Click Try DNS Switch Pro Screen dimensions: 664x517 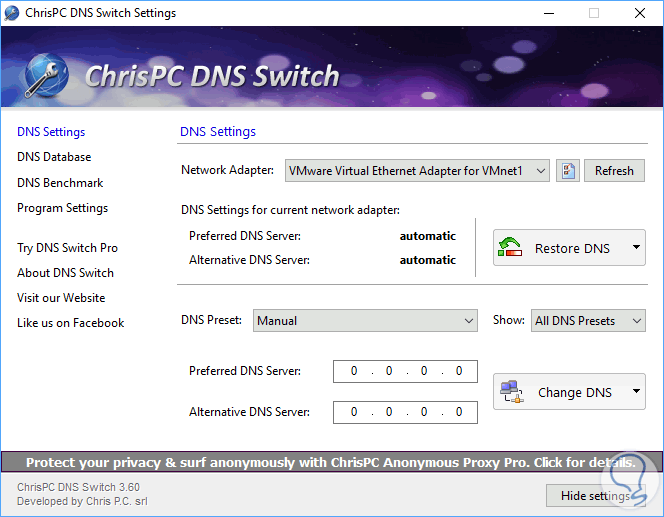pos(67,248)
